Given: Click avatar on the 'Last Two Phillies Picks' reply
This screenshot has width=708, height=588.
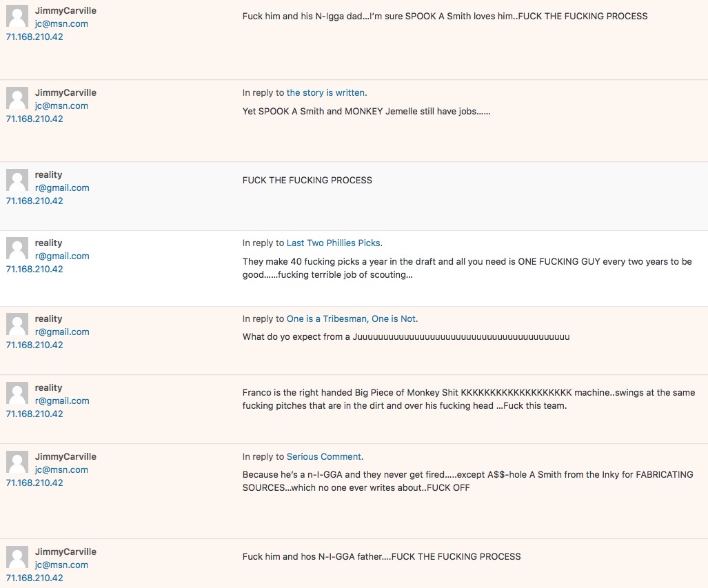Looking at the screenshot, I should pos(17,248).
